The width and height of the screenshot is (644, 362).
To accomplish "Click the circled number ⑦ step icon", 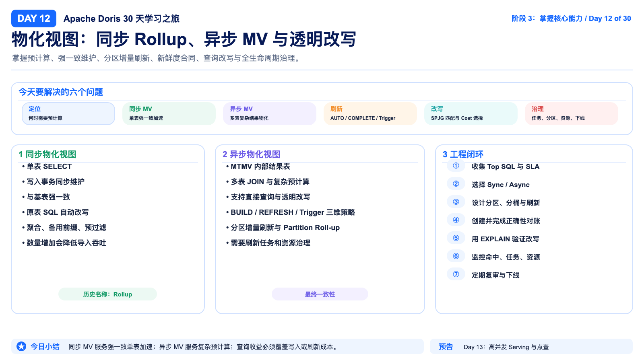I will (456, 274).
